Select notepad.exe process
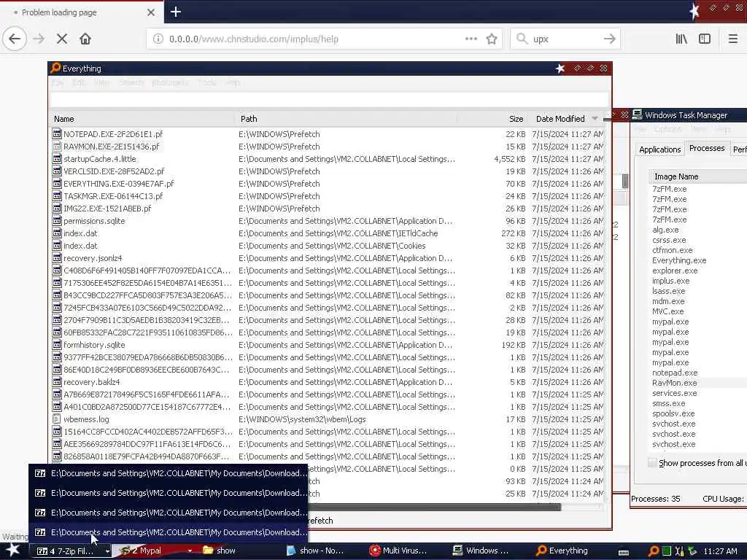This screenshot has width=747, height=560. point(675,373)
